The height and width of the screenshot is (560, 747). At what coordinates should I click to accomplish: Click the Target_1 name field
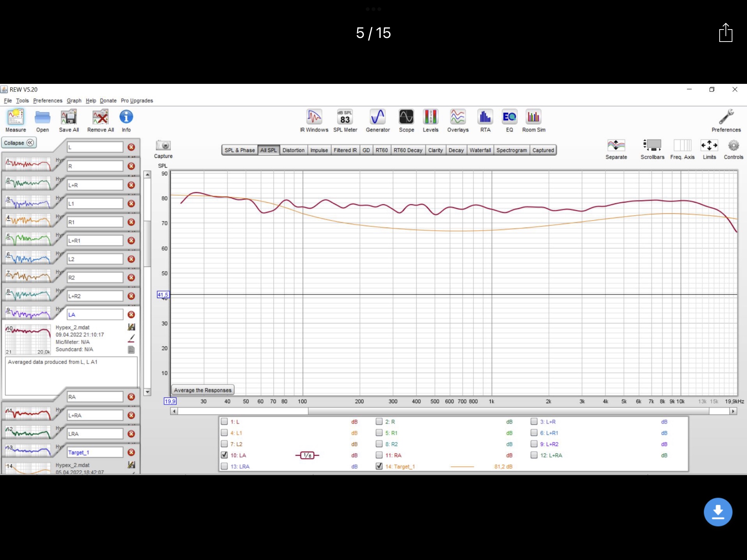pos(95,452)
